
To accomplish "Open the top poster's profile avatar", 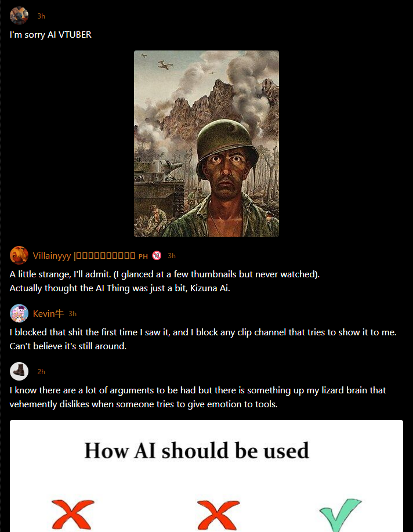I will tap(19, 16).
